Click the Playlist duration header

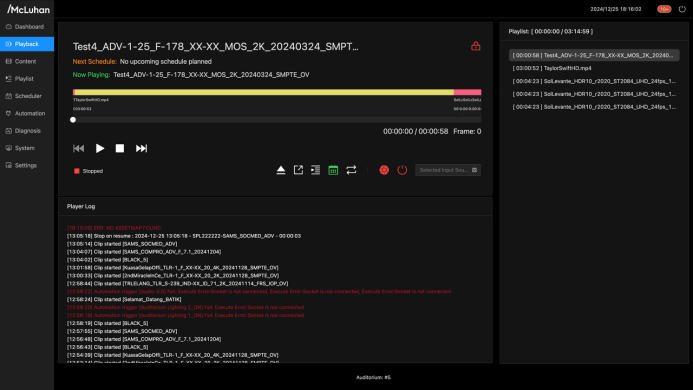point(551,31)
